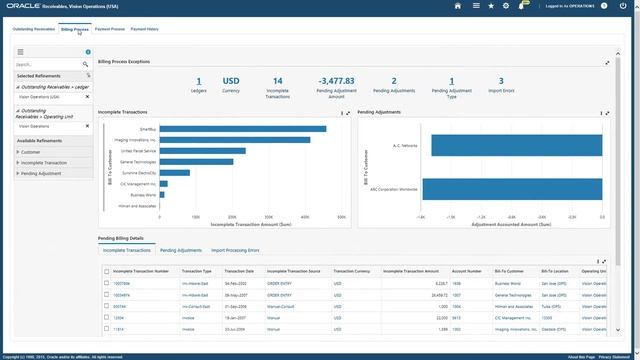Maximize the Pending Adjustments chart
The image size is (640, 360).
coord(607,113)
